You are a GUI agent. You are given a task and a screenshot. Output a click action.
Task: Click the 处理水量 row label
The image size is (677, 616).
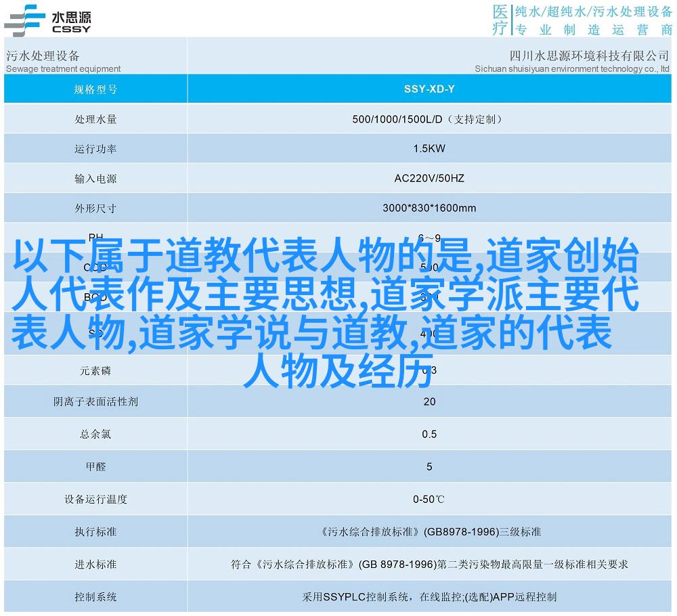(x=95, y=119)
